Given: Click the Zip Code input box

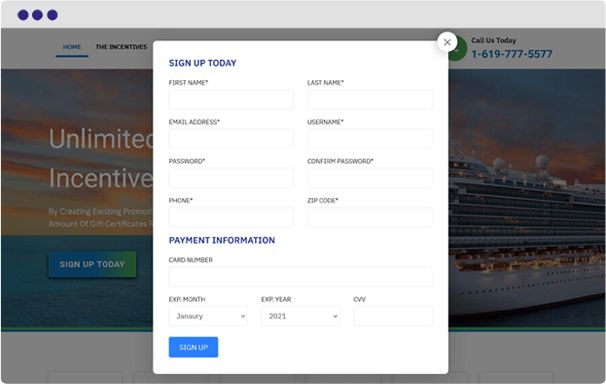Looking at the screenshot, I should pos(370,217).
